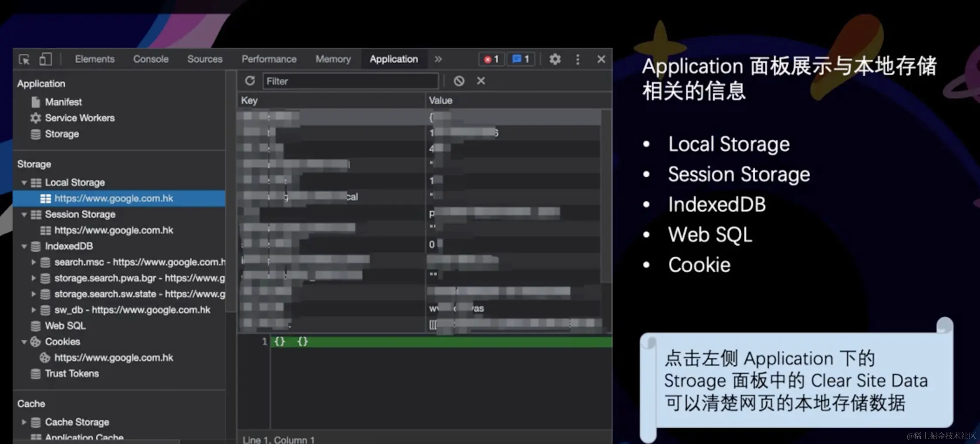Click the Trust Tokens database icon

(36, 374)
